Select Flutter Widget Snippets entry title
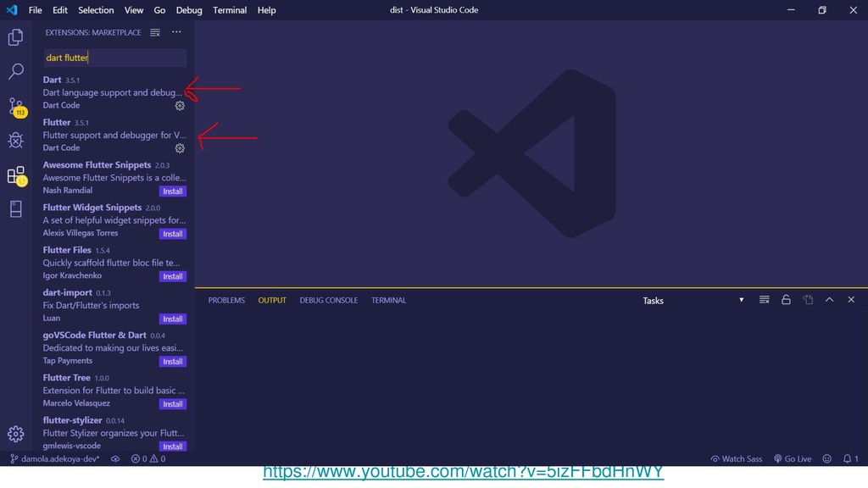Screen dimensions: 868x488 pyautogui.click(x=92, y=208)
